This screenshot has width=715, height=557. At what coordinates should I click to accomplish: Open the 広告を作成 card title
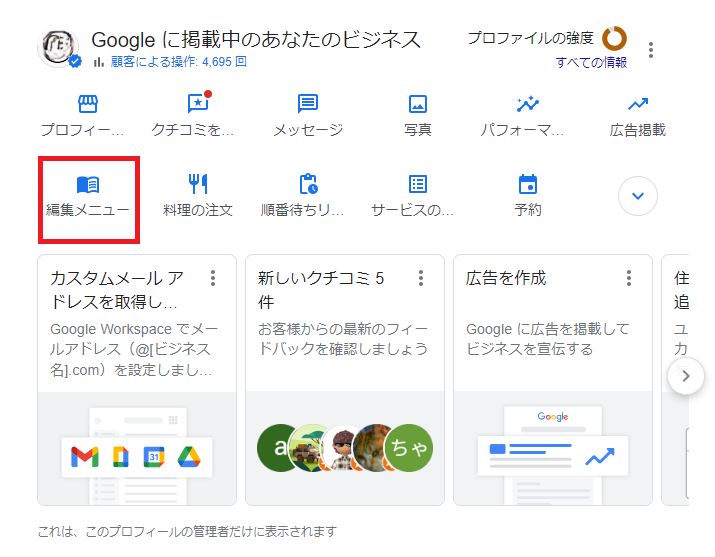tap(506, 278)
